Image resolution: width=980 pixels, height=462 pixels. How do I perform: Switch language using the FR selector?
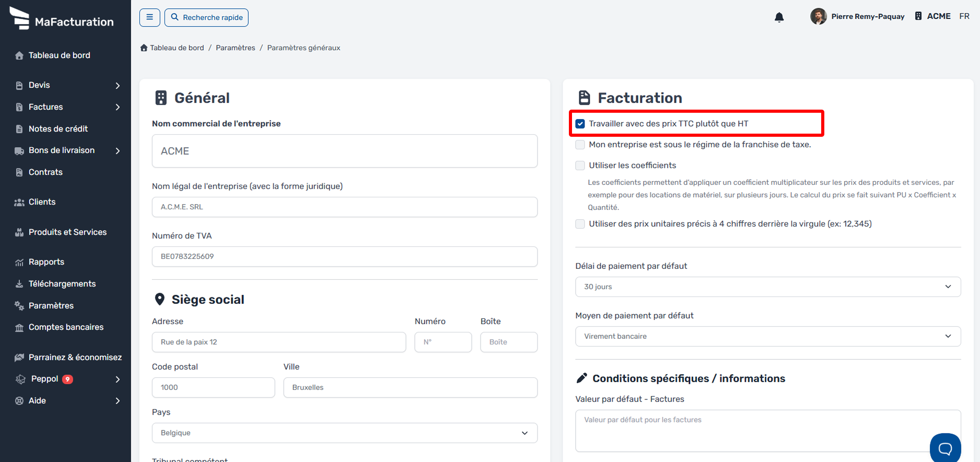coord(964,16)
